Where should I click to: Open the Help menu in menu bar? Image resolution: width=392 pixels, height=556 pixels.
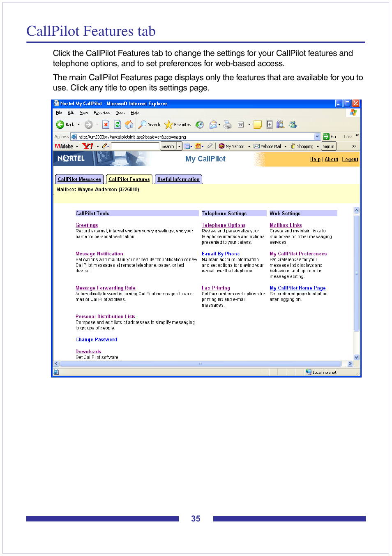(134, 113)
